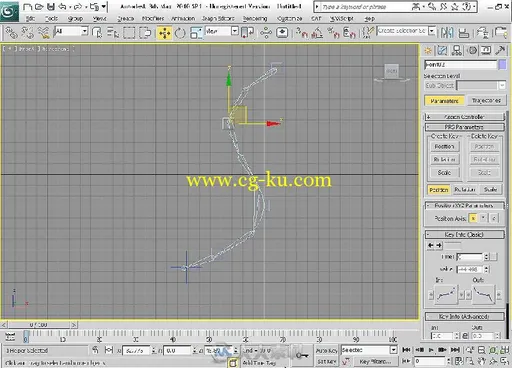Open the Out tangent type flyout
This screenshot has height=368, width=512.
(483, 294)
